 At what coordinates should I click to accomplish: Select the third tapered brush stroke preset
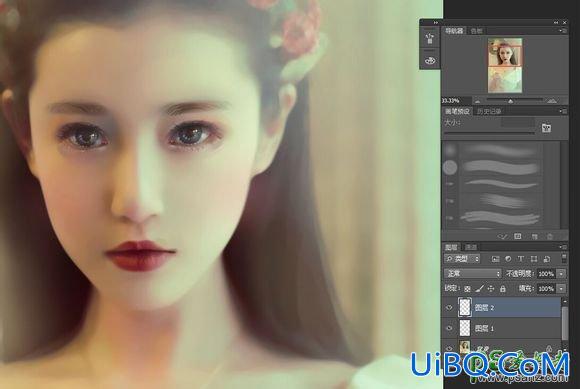[494, 184]
